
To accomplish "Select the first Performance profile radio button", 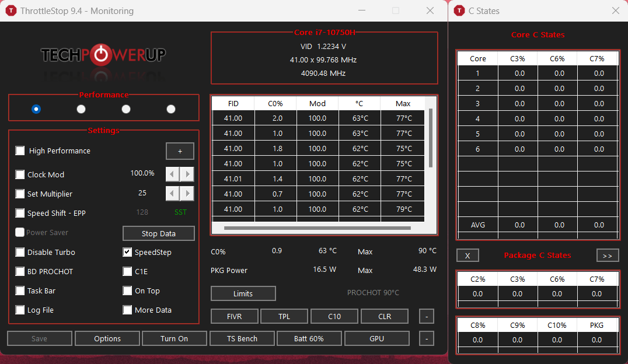I will 36,109.
